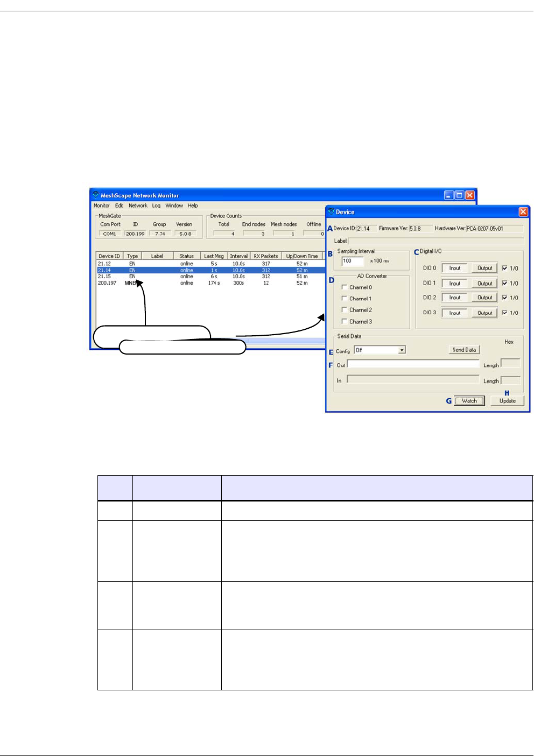Click the device Label field
This screenshot has width=534, height=756.
point(436,241)
